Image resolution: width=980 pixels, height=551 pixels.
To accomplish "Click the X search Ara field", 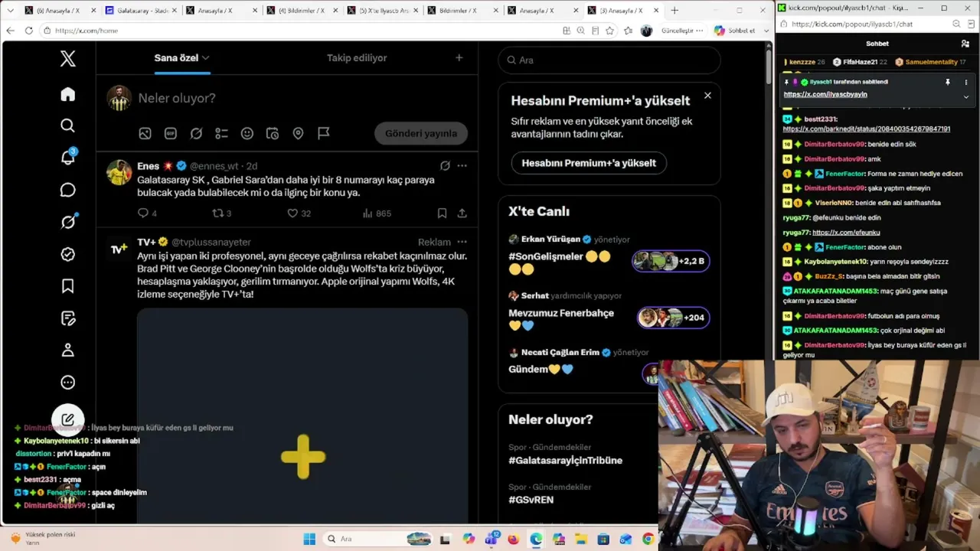I will pos(609,60).
